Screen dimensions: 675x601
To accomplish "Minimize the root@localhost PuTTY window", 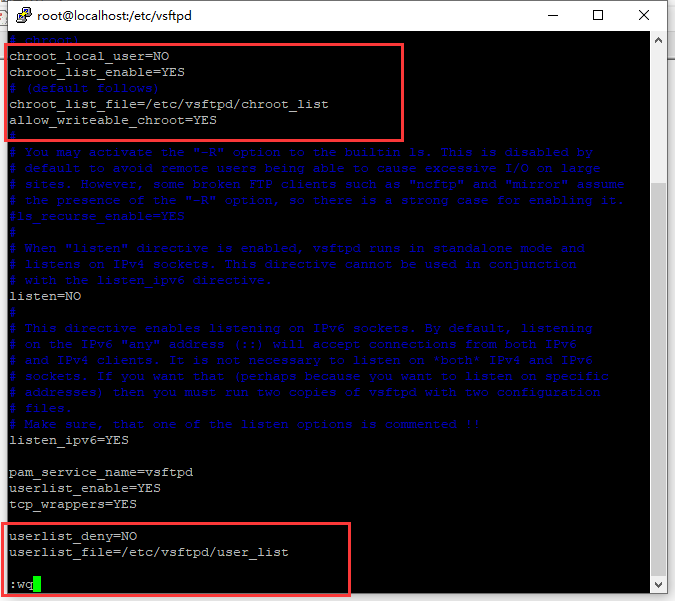I will coord(553,15).
